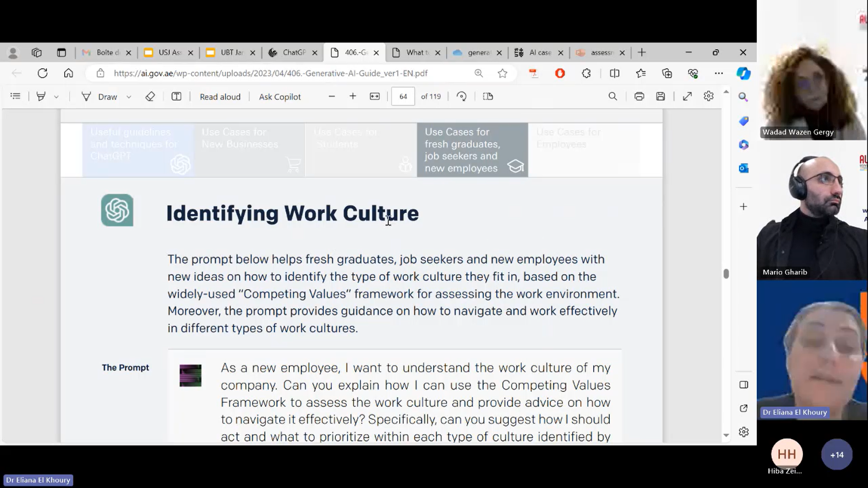
Task: Select the Erase tool
Action: (x=150, y=96)
